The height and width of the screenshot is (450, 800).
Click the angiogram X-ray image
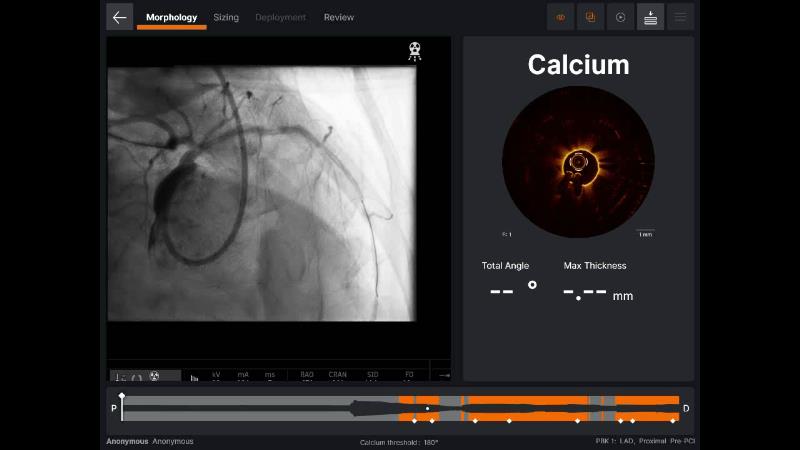261,193
